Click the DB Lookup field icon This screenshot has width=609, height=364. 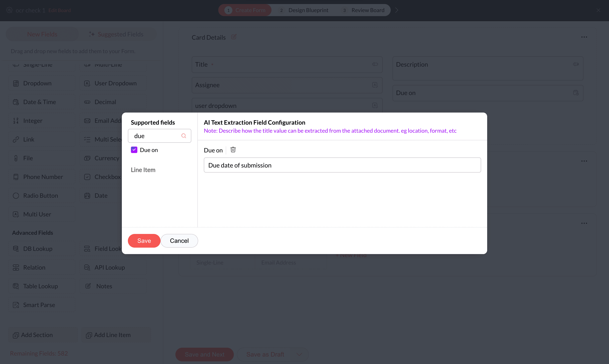pos(16,249)
